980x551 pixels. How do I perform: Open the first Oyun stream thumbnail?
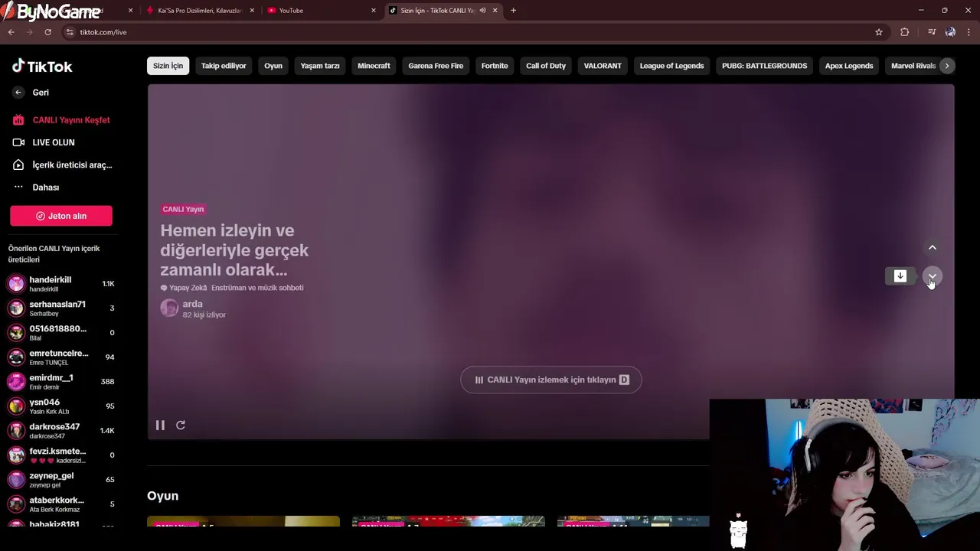pyautogui.click(x=243, y=521)
